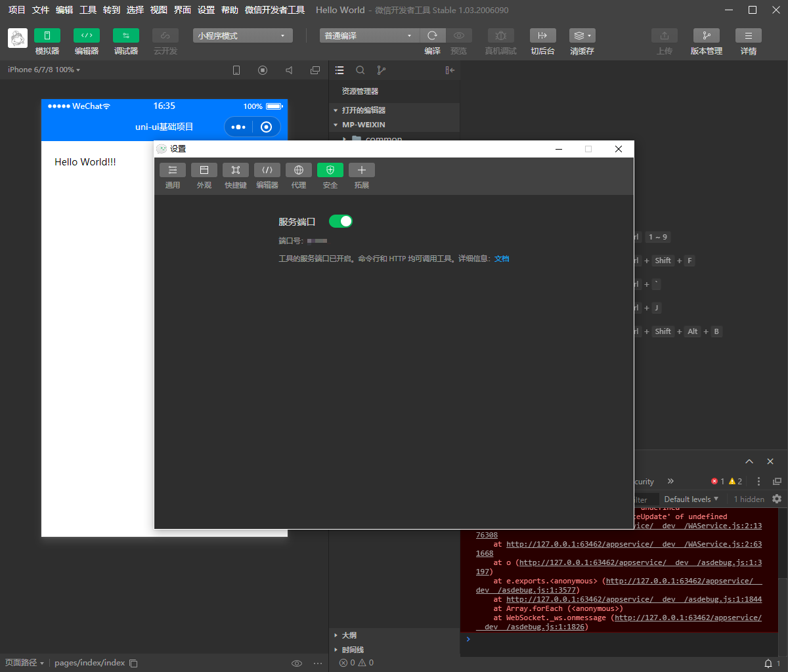This screenshot has height=672, width=788.
Task: Select the 快捷键 tab in settings
Action: tap(236, 177)
